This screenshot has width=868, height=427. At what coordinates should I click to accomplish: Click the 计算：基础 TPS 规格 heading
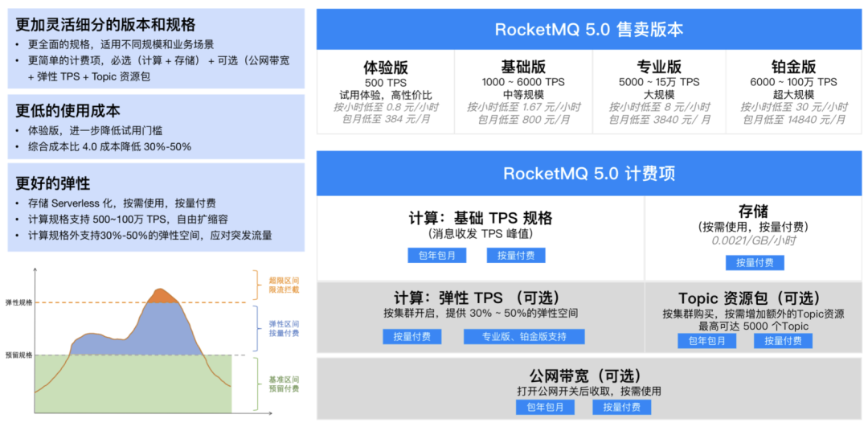click(480, 218)
